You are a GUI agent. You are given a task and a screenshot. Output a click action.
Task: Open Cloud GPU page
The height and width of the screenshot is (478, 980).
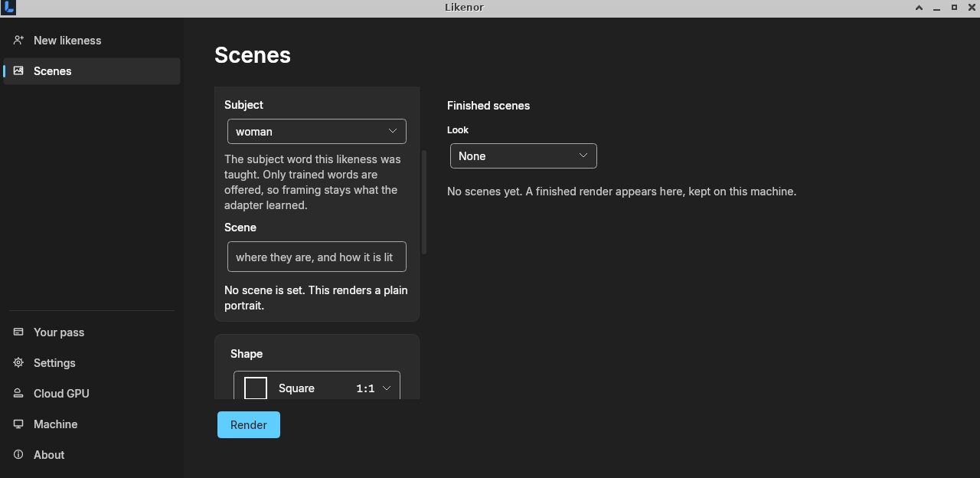[92, 394]
